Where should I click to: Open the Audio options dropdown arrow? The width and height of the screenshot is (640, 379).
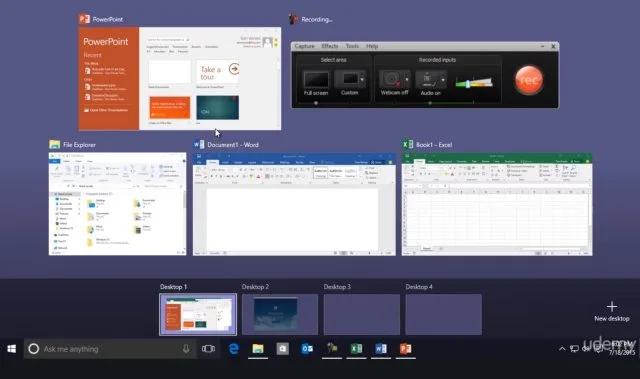[x=443, y=79]
